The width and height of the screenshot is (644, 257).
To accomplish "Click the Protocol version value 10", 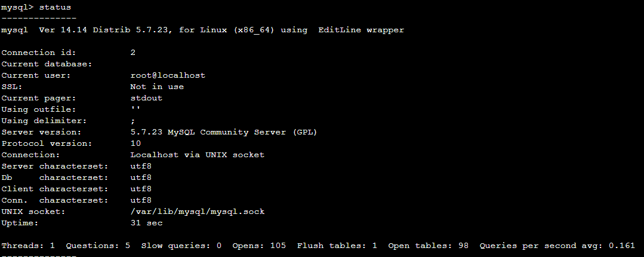I will tap(135, 143).
